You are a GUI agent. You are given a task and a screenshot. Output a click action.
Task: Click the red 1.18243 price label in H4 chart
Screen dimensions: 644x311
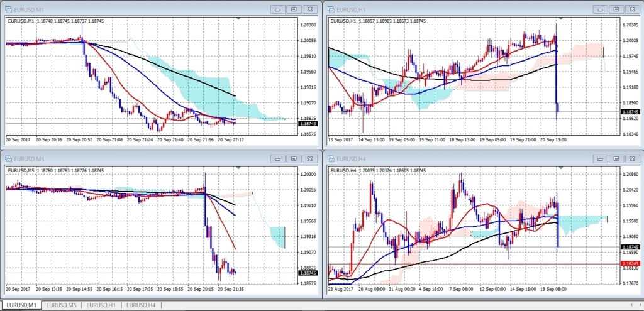click(x=630, y=263)
